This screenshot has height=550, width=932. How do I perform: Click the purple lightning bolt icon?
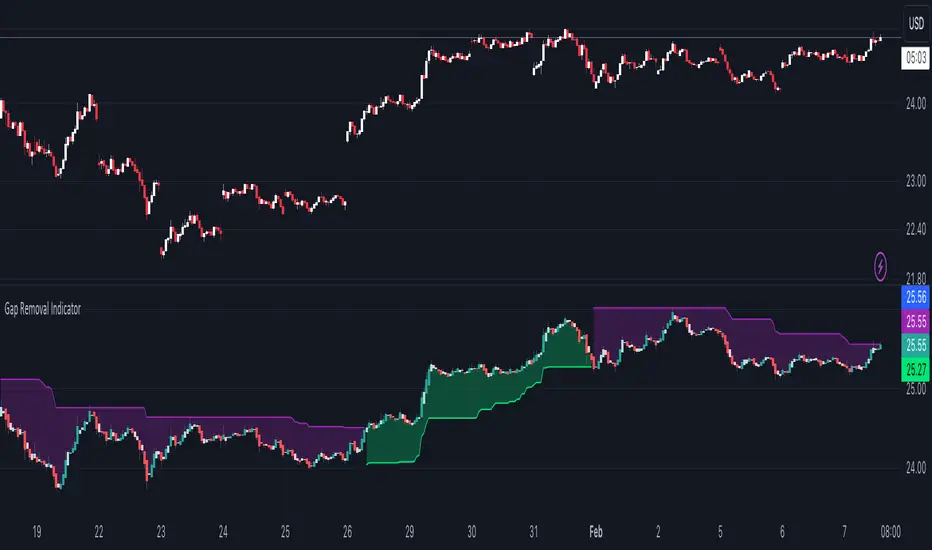point(880,266)
